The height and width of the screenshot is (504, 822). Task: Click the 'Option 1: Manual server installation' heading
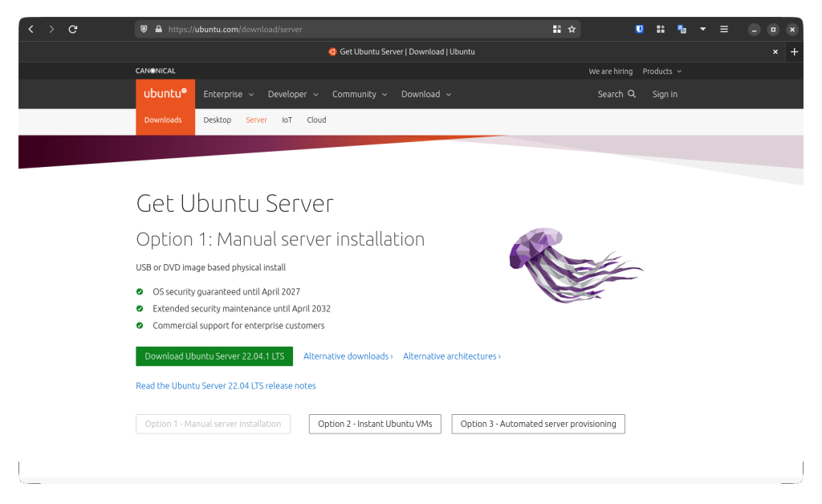[x=280, y=239]
